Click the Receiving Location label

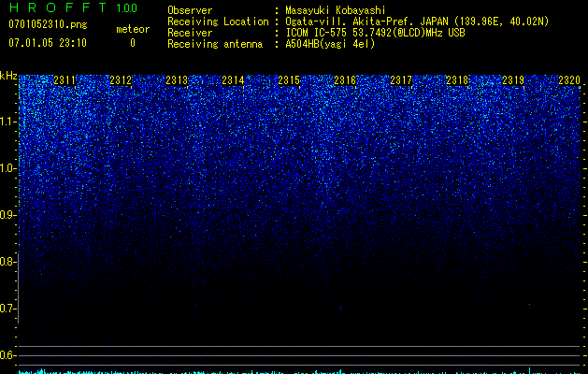(x=218, y=22)
